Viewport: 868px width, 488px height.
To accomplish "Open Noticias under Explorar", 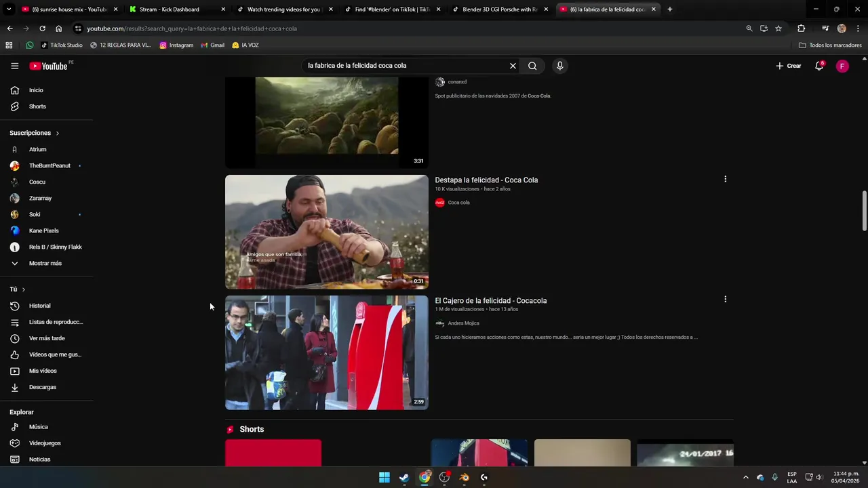I will (39, 460).
